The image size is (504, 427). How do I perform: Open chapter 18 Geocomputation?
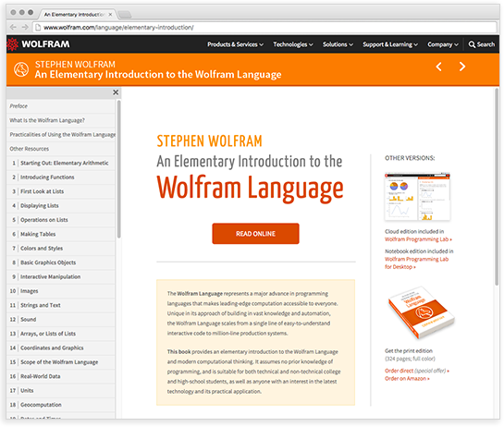click(x=61, y=405)
